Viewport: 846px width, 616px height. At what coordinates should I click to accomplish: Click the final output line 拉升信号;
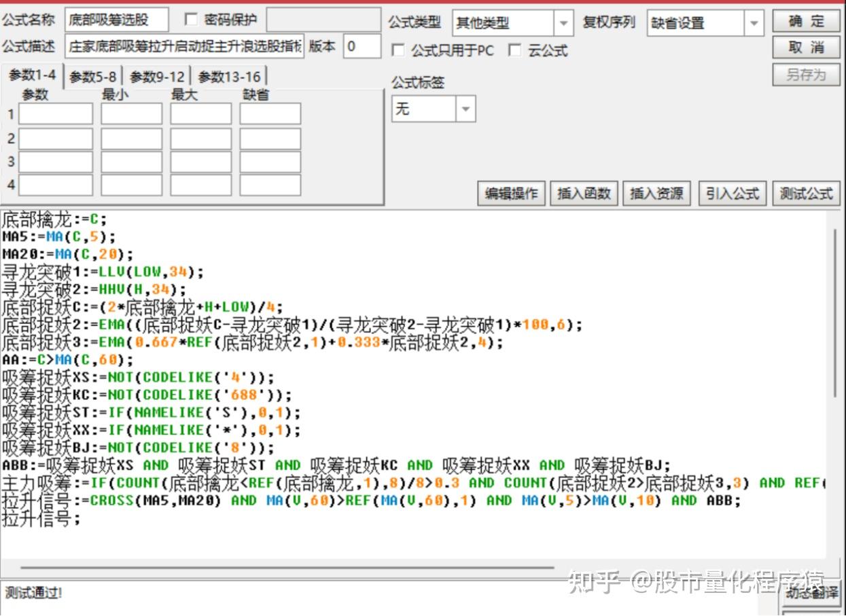click(41, 519)
